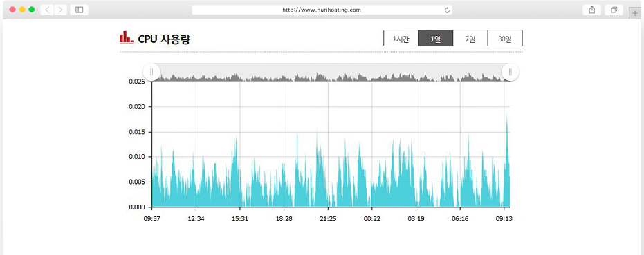This screenshot has height=255, width=644.
Task: Grab the right range slider handle
Action: point(510,73)
